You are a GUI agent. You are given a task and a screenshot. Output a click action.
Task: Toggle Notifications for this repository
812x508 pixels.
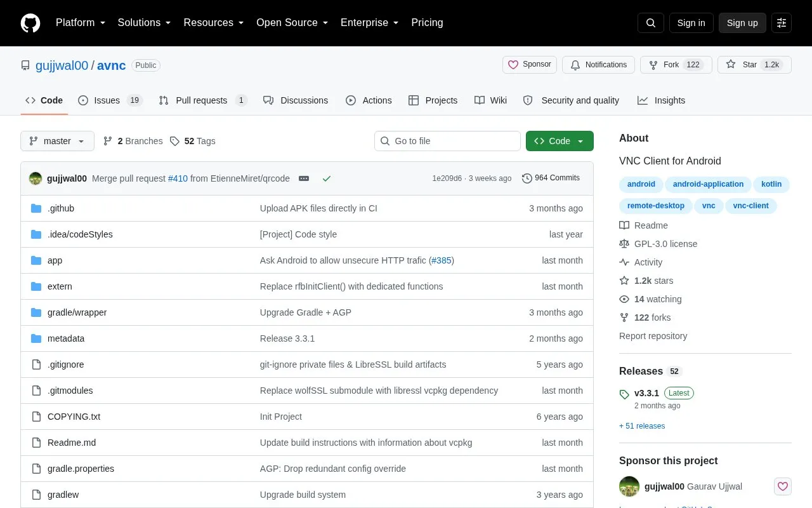click(x=598, y=65)
